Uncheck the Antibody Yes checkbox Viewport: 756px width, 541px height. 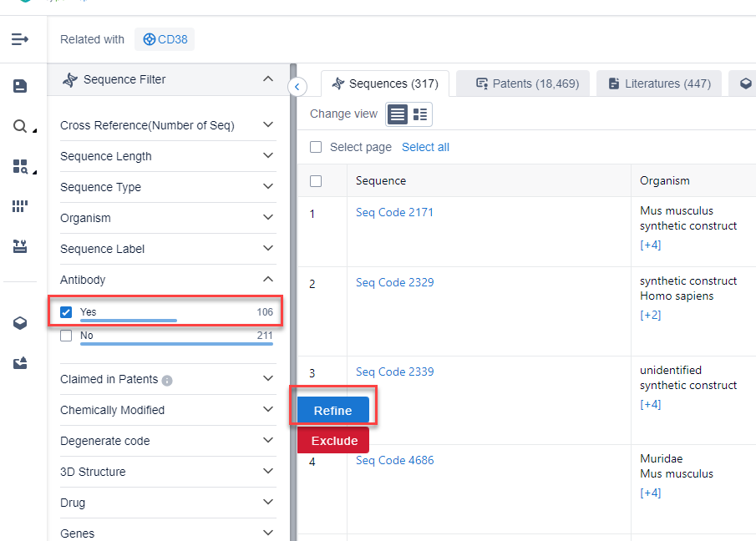pos(66,312)
